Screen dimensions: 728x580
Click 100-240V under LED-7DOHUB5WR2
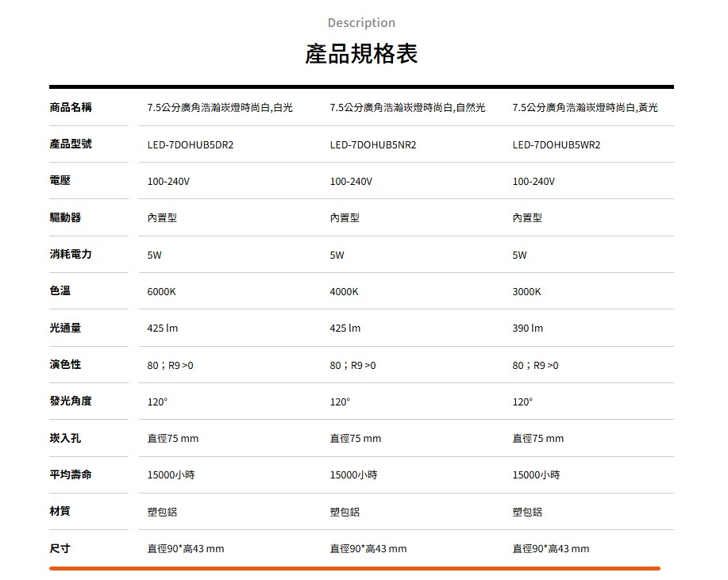[533, 182]
